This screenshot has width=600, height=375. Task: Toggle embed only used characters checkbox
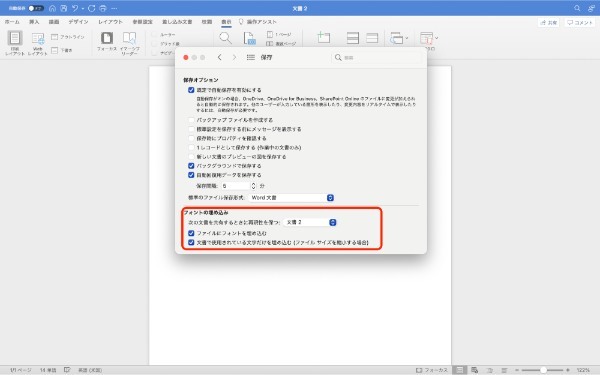tap(191, 242)
